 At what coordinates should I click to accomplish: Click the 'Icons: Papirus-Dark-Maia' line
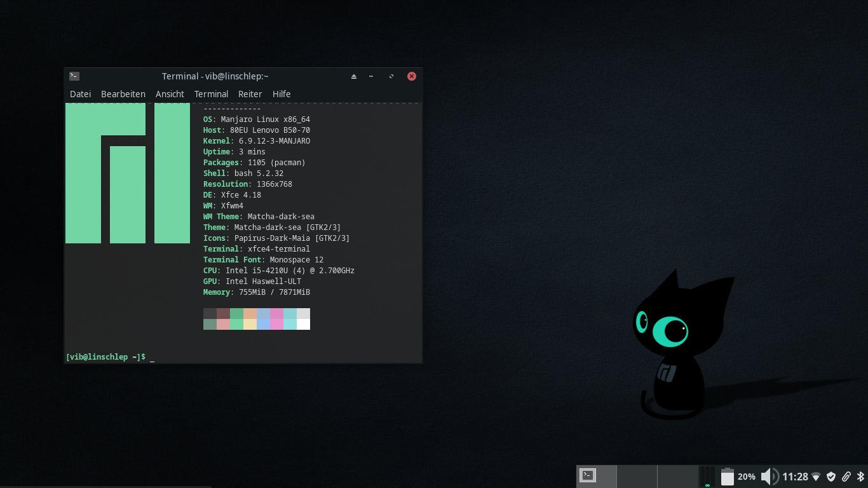pyautogui.click(x=276, y=238)
